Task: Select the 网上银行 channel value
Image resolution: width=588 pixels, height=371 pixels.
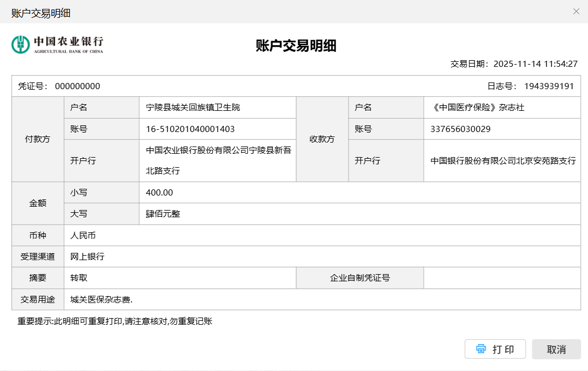Action: [x=87, y=257]
